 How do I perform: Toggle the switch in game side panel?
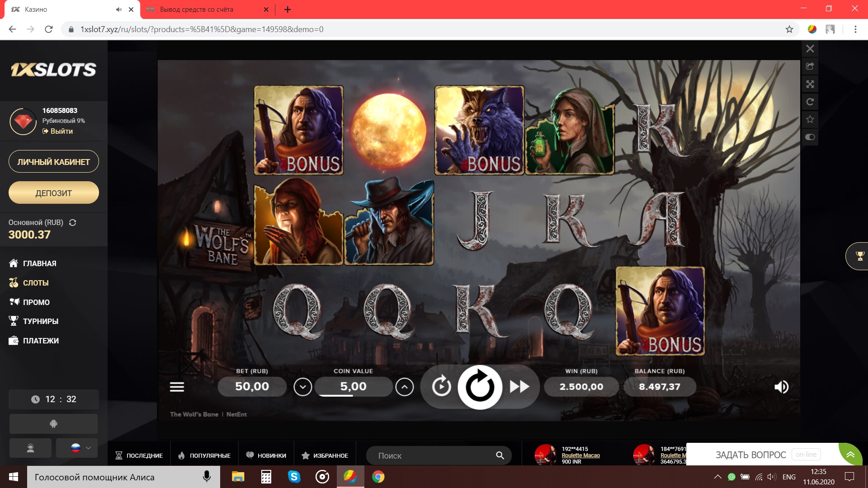(810, 137)
